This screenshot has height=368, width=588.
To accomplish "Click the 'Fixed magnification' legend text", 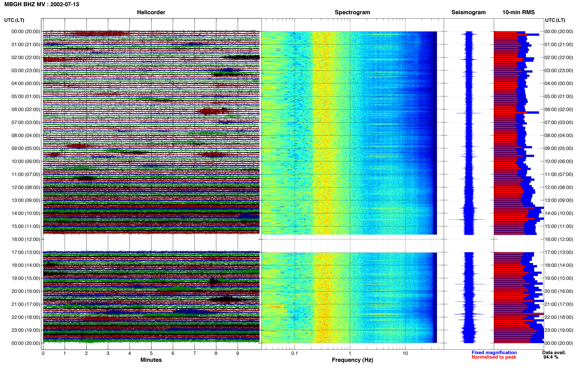I will click(x=494, y=352).
